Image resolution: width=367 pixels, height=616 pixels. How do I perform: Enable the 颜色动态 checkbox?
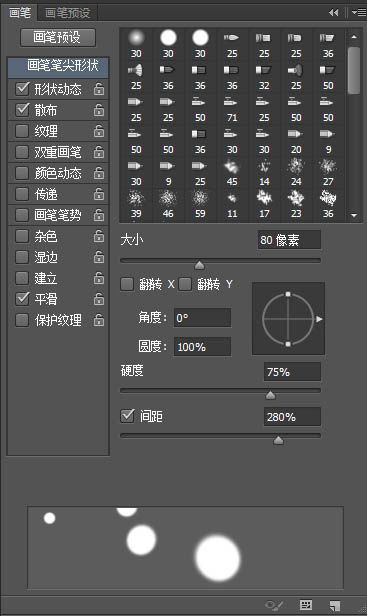click(22, 173)
